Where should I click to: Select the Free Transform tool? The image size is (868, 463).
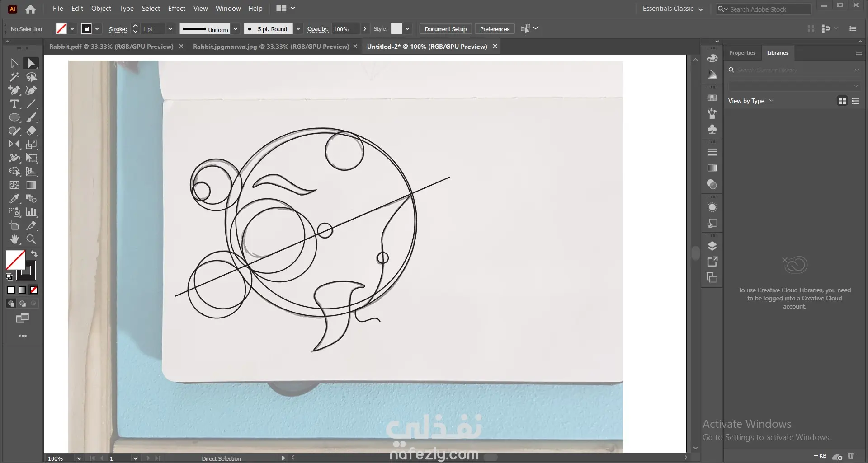point(31,158)
